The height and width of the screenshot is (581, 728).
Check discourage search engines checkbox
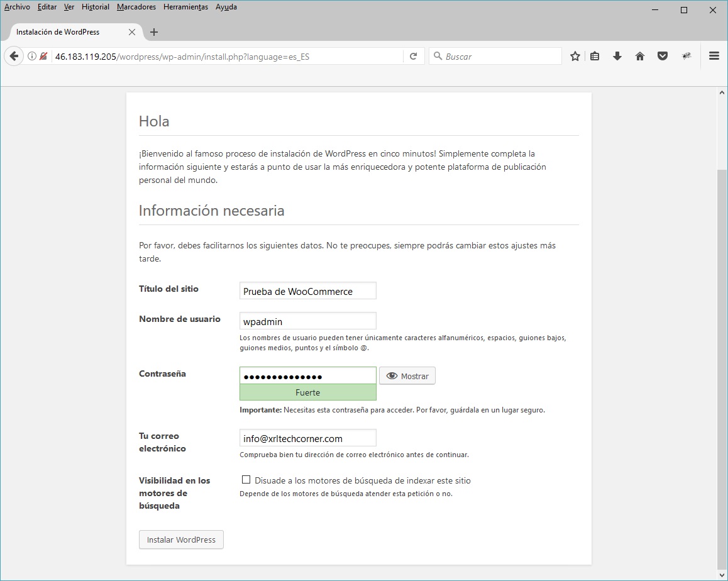(x=246, y=480)
